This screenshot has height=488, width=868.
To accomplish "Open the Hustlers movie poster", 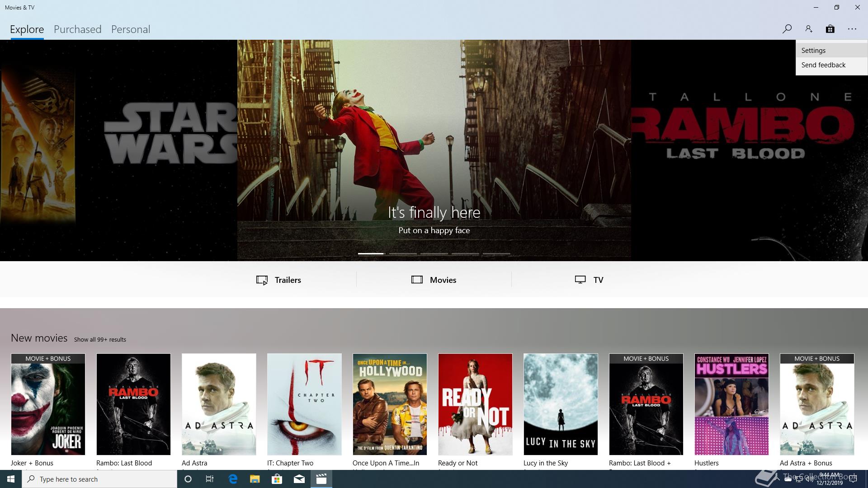I will coord(731,404).
